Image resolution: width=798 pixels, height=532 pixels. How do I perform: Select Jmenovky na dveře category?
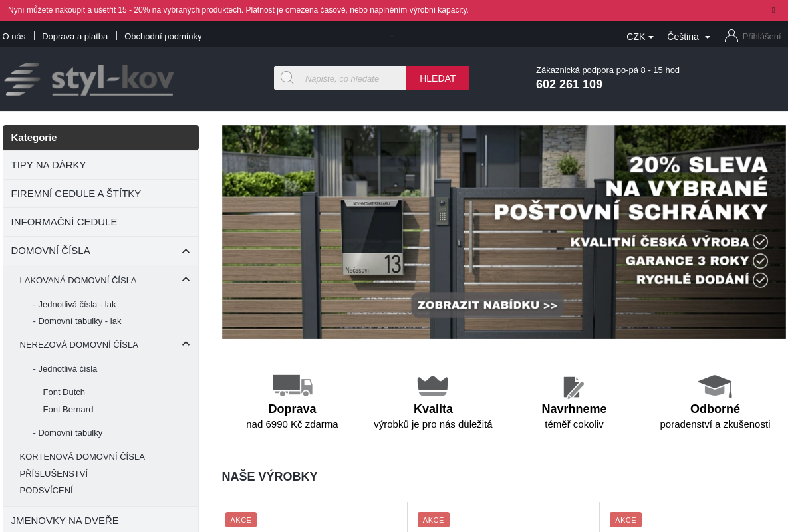pyautogui.click(x=100, y=520)
